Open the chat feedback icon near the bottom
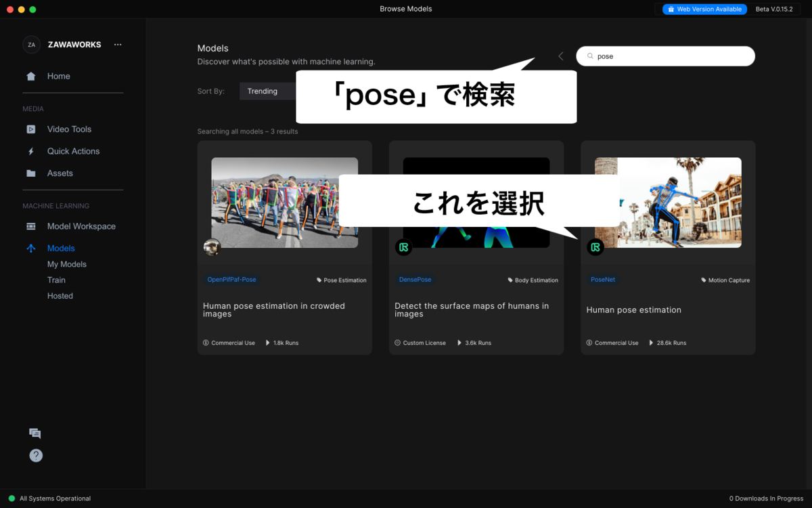Screen dimensions: 812x508 (35, 433)
